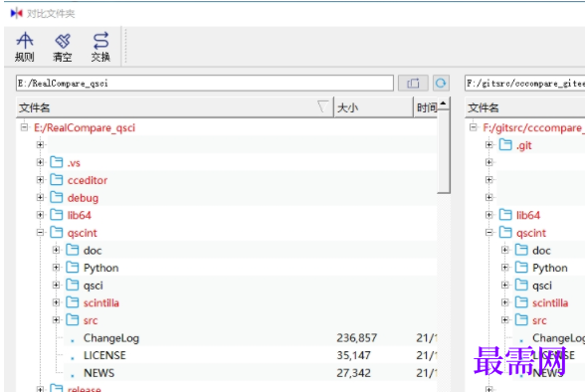Screen dimensions: 585x392
Task: Select the right pane .git folder name
Action: [x=523, y=145]
